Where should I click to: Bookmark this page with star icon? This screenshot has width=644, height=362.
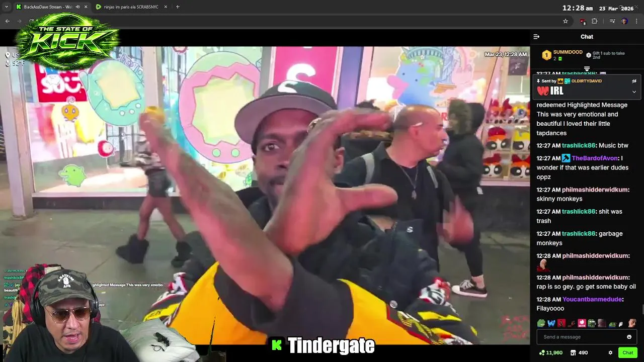[x=566, y=21]
